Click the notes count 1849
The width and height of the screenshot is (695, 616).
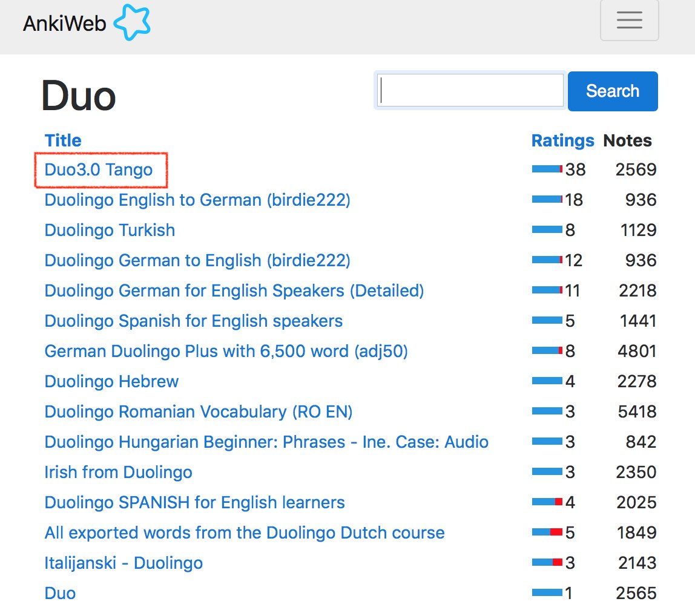(x=636, y=532)
